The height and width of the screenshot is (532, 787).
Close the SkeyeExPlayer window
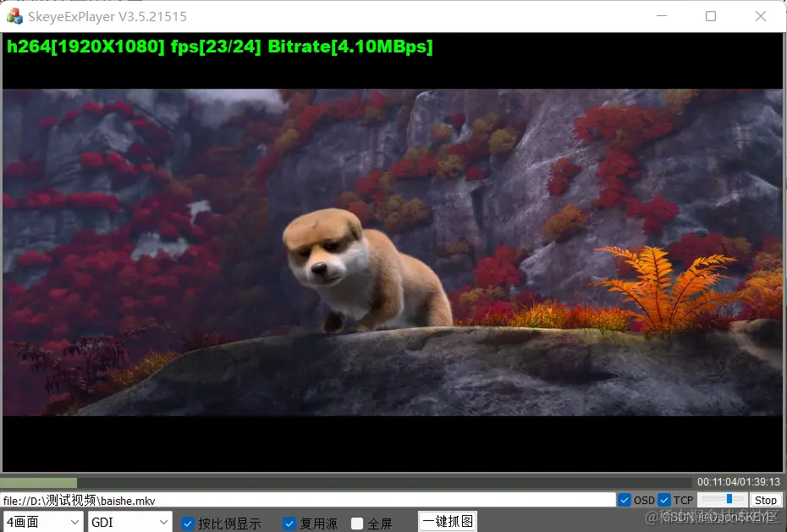(761, 16)
